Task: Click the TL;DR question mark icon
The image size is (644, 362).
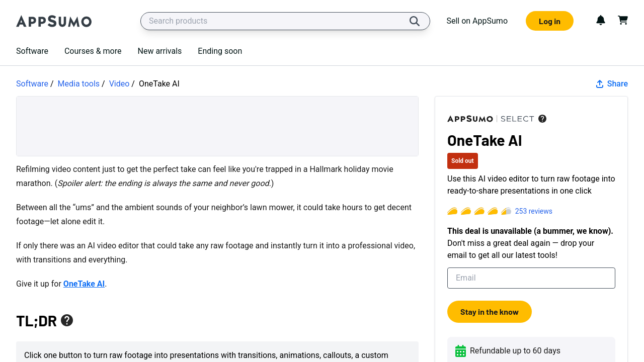Action: [x=67, y=320]
